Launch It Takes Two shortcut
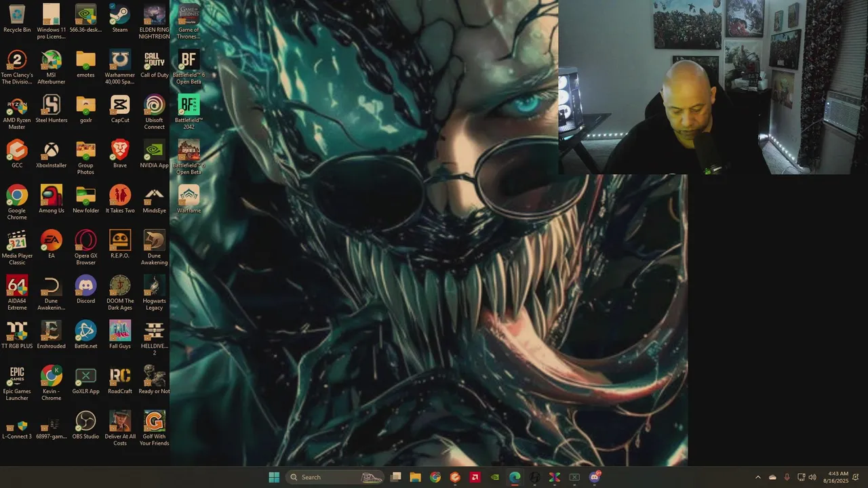Image resolution: width=868 pixels, height=488 pixels. click(120, 199)
